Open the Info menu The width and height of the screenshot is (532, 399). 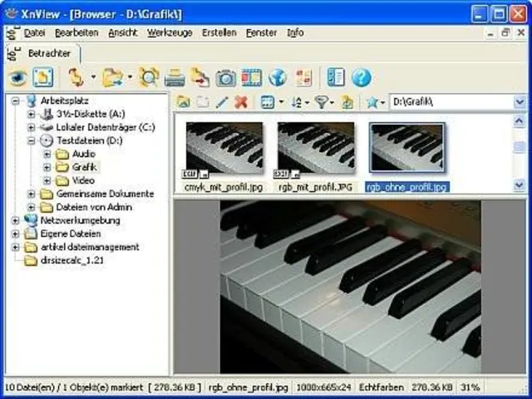point(295,33)
